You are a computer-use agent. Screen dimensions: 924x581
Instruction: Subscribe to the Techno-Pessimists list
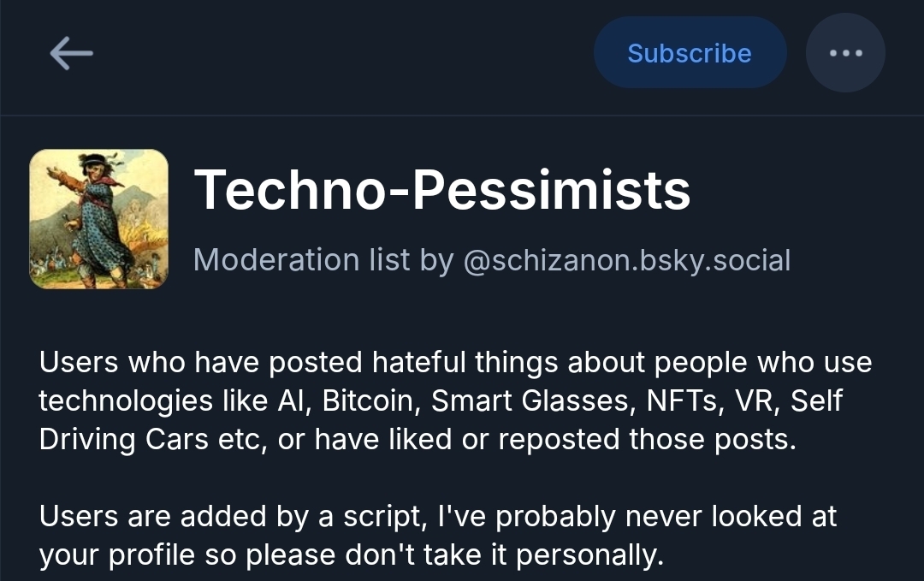point(690,53)
